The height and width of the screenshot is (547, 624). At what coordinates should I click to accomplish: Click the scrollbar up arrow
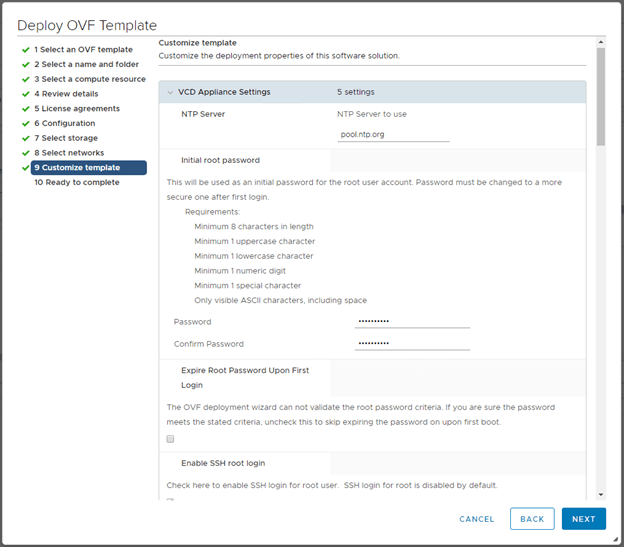[601, 44]
